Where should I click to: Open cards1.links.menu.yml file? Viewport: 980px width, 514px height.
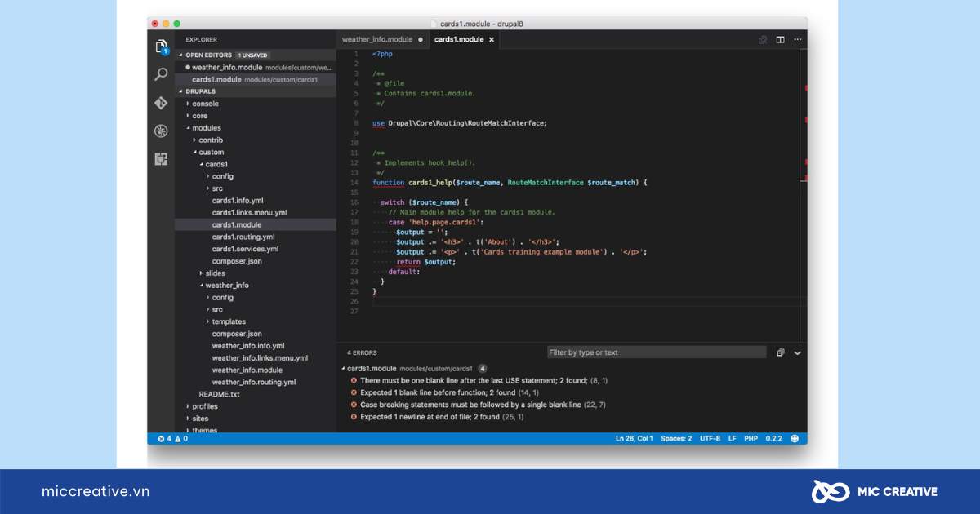tap(249, 212)
